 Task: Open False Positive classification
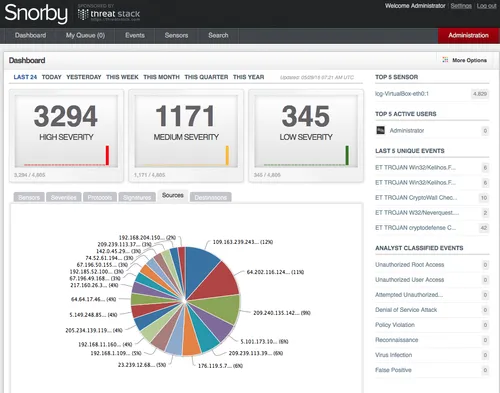[393, 370]
